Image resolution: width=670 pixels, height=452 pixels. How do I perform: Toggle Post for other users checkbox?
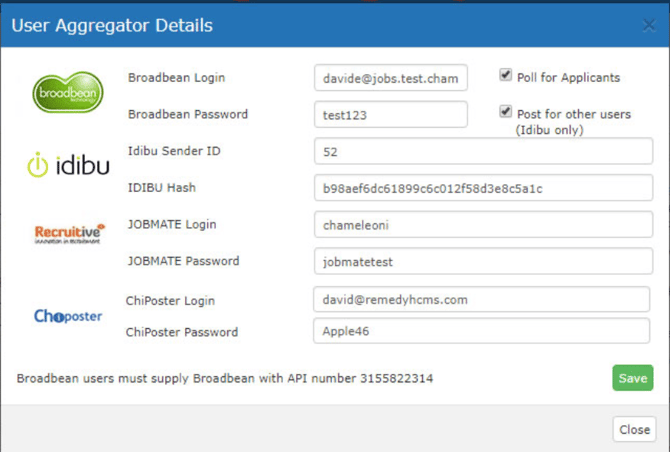pos(505,112)
